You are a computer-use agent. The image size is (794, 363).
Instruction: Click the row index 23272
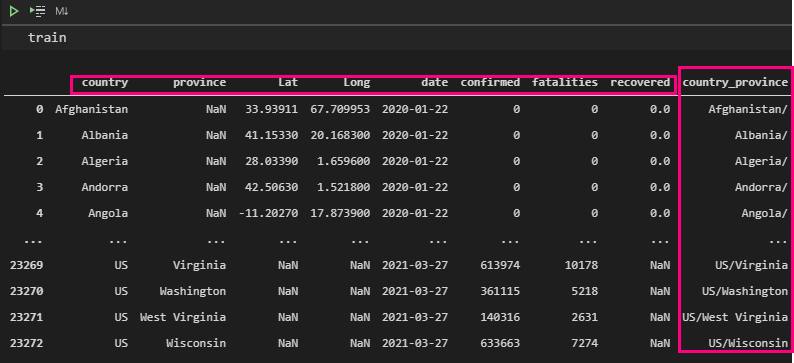26,343
